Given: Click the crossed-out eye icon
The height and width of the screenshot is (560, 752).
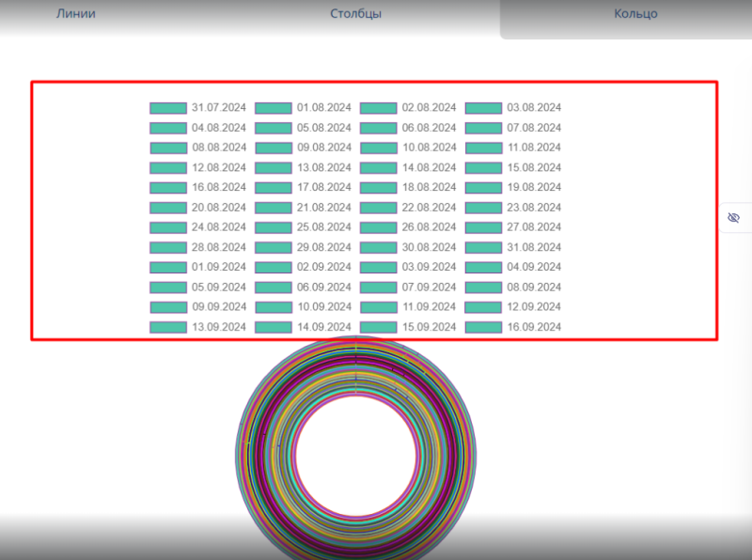Looking at the screenshot, I should click(734, 217).
